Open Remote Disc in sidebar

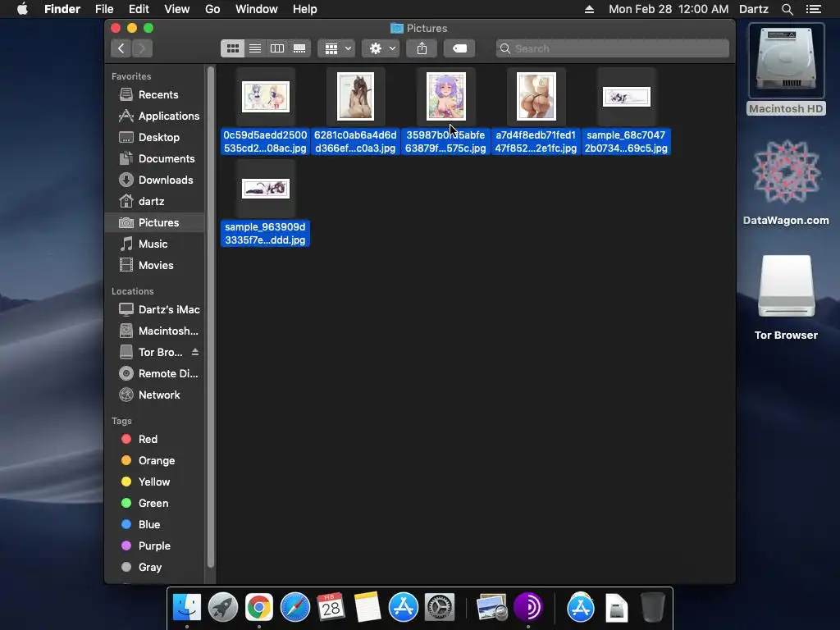(x=155, y=373)
